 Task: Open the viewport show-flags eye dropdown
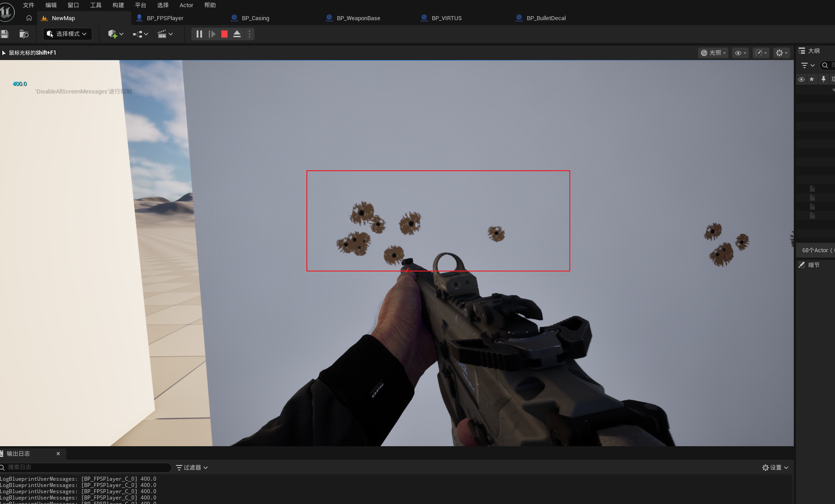(x=740, y=53)
